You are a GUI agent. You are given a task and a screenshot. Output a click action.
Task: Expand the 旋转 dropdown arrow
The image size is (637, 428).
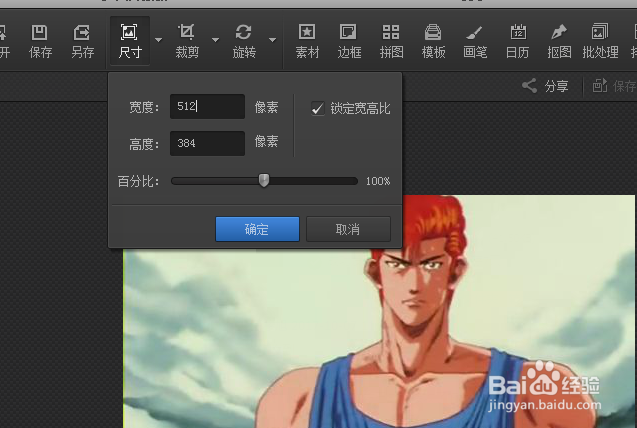(x=273, y=40)
